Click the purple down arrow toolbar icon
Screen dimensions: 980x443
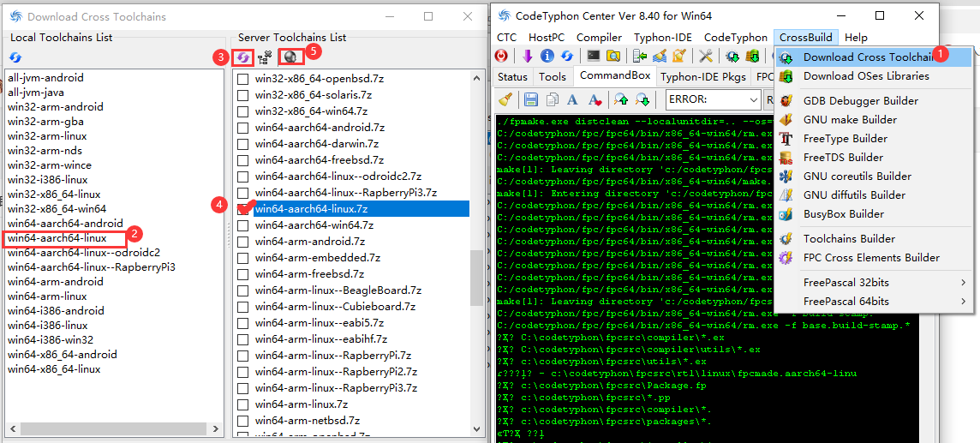coord(527,57)
